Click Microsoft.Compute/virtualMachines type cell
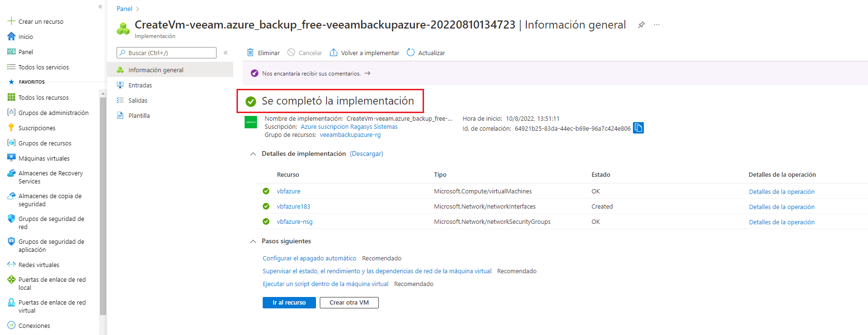 (x=483, y=191)
